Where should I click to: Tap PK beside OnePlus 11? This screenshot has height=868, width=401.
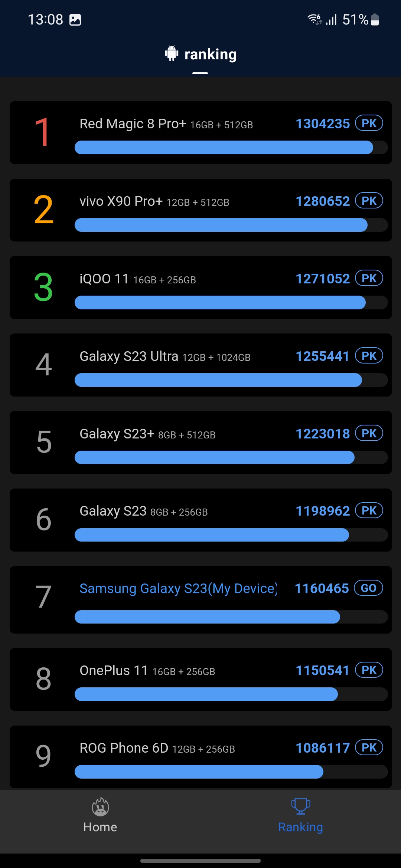(x=369, y=670)
